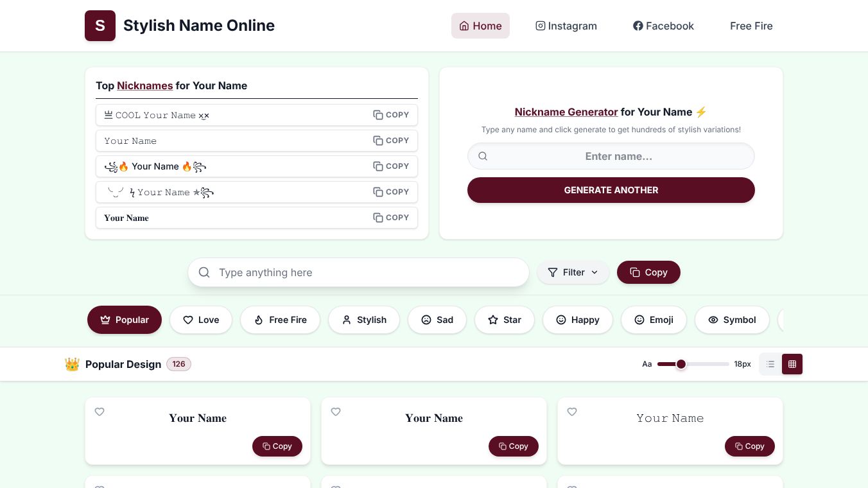Click heart icon on first design card
The image size is (868, 488).
pos(100,412)
